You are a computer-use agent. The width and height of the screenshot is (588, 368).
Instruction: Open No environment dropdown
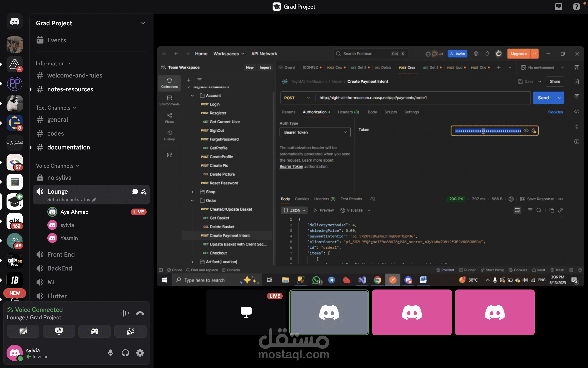(x=542, y=67)
